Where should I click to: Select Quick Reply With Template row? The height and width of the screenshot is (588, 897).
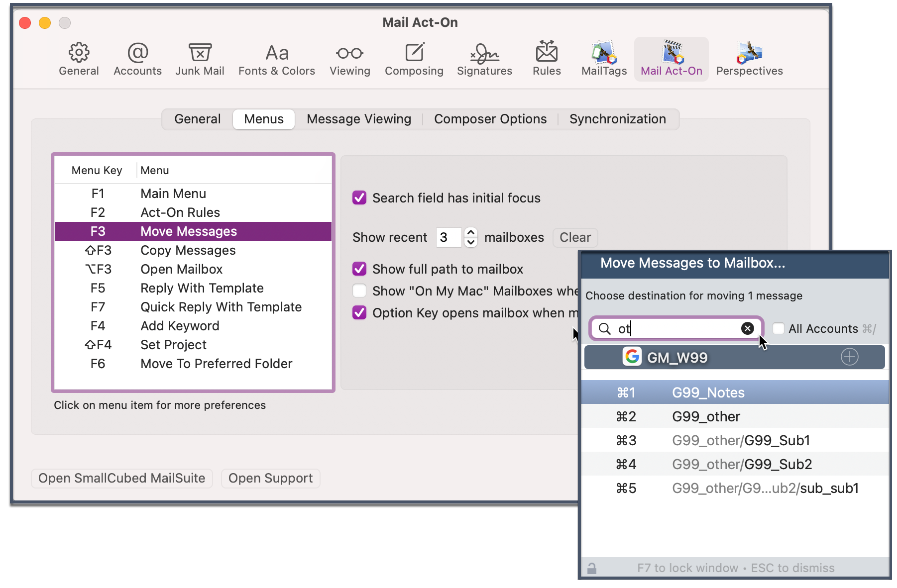tap(193, 307)
